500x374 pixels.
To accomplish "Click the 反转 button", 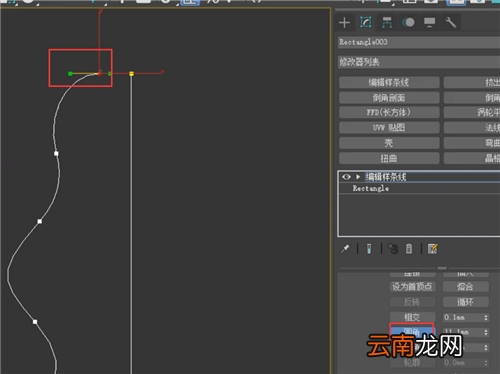I will tap(412, 302).
